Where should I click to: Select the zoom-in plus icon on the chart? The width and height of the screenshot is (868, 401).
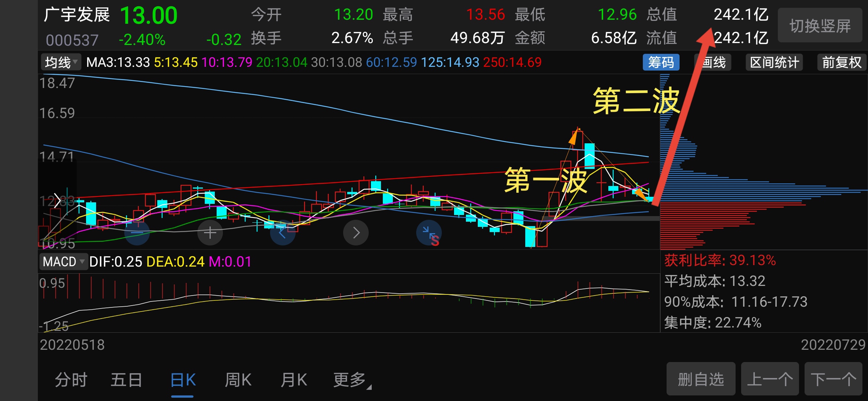point(210,232)
